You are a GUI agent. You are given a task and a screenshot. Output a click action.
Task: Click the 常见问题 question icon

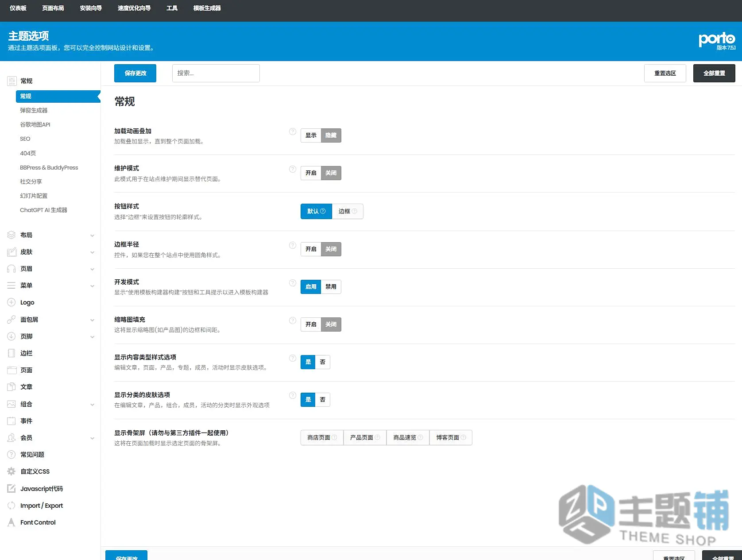(12, 455)
